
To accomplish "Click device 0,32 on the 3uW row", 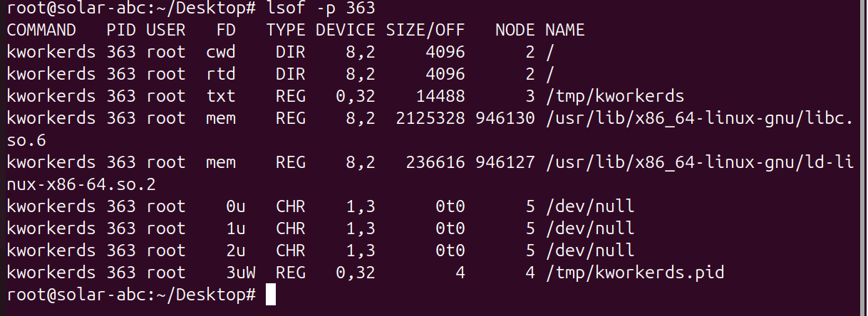I will click(356, 273).
